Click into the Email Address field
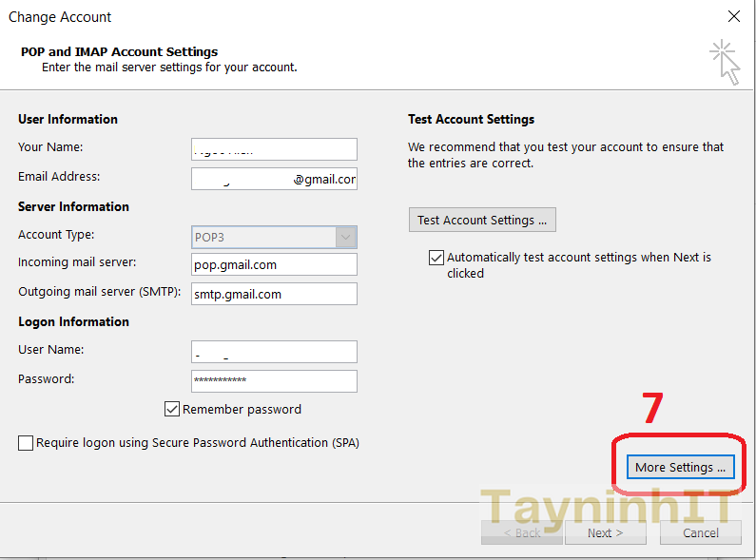 point(274,179)
